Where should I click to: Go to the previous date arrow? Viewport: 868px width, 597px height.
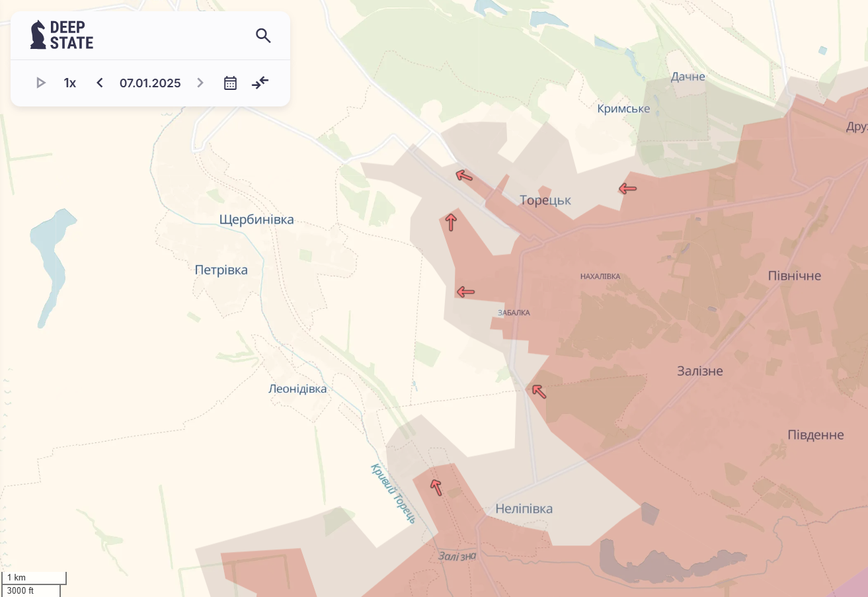click(x=100, y=83)
